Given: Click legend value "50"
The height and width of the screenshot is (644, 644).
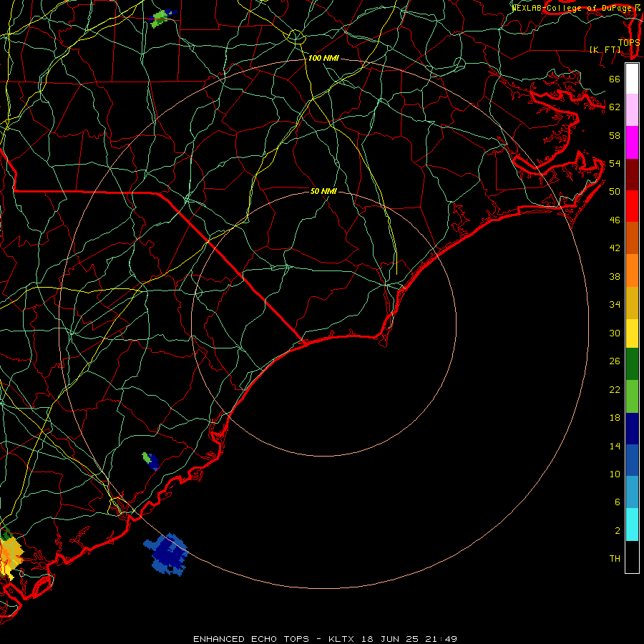Looking at the screenshot, I should tap(615, 192).
